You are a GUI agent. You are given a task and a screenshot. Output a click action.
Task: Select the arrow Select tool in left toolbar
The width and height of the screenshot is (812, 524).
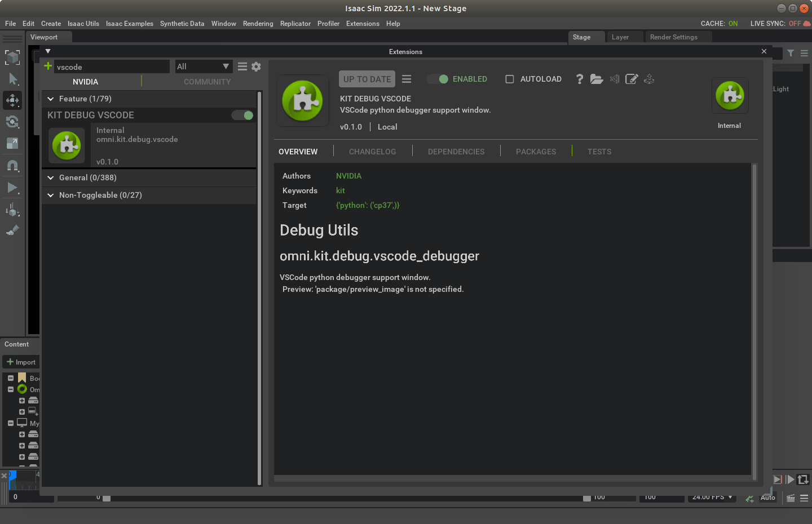coord(12,79)
